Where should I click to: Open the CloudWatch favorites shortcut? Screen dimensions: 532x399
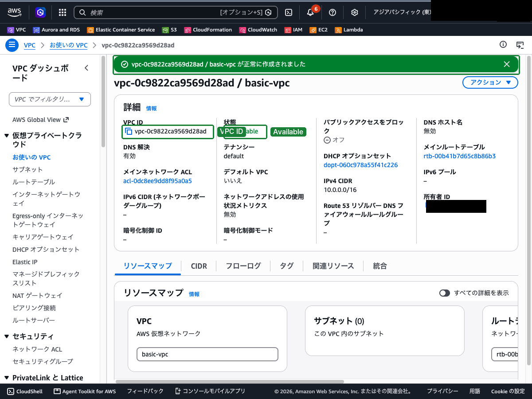click(x=258, y=30)
